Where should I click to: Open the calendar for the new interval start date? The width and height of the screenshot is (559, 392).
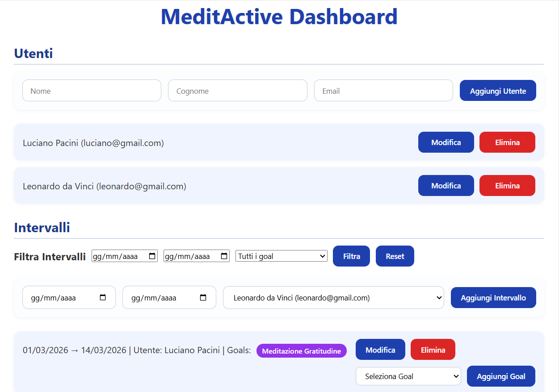104,297
